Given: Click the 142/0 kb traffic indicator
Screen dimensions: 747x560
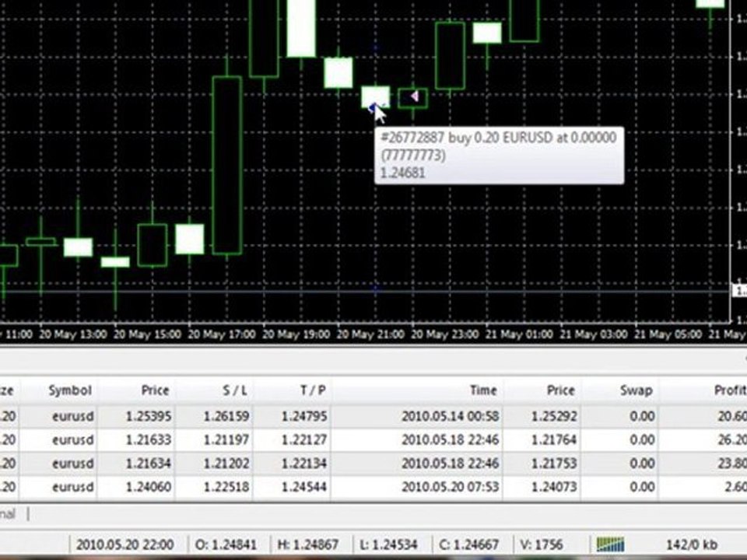Looking at the screenshot, I should point(692,544).
